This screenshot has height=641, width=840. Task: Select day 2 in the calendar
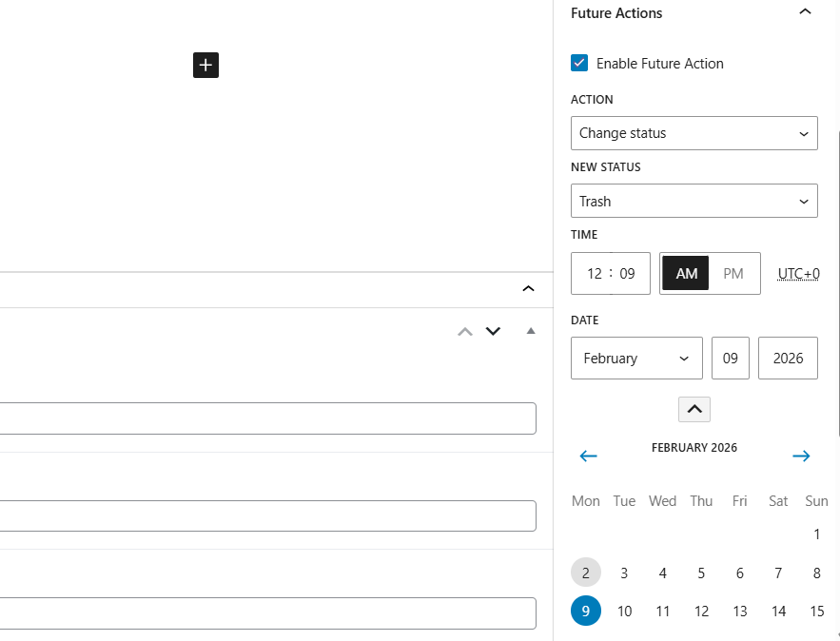click(x=586, y=573)
